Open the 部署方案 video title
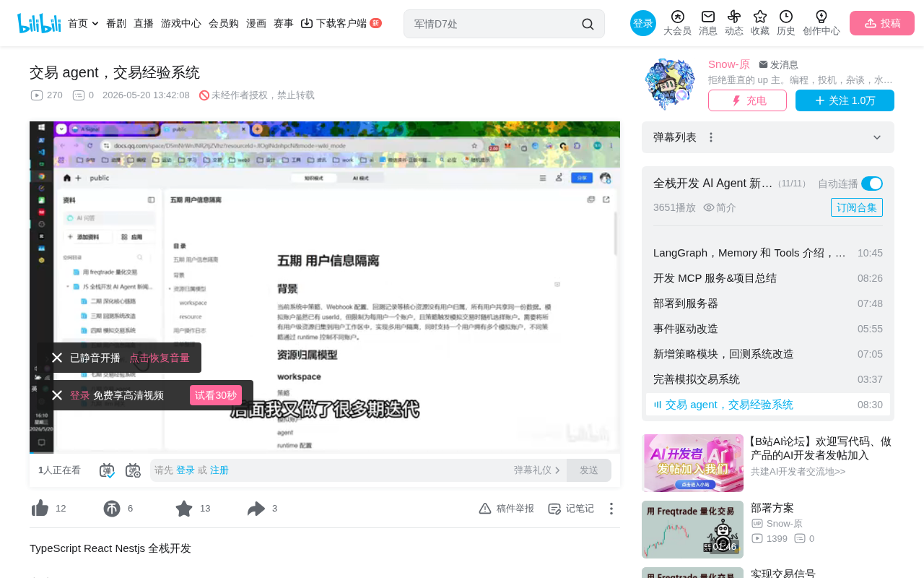Image resolution: width=924 pixels, height=578 pixels. 772,508
